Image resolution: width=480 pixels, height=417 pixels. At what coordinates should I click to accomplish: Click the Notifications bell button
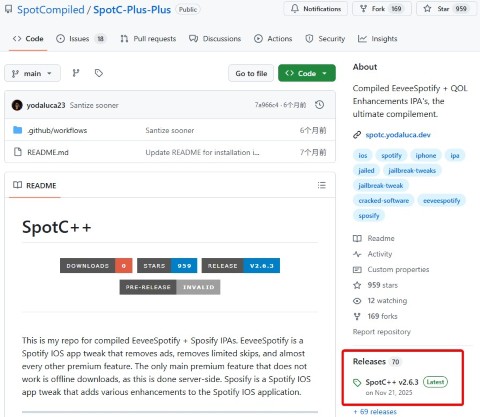[x=316, y=9]
